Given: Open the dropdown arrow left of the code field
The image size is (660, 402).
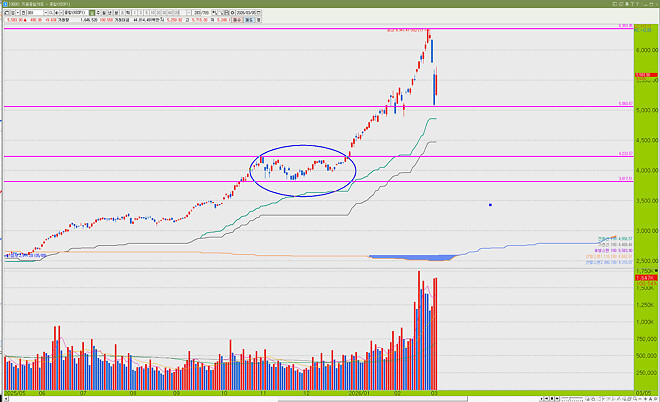Looking at the screenshot, I should [18, 13].
